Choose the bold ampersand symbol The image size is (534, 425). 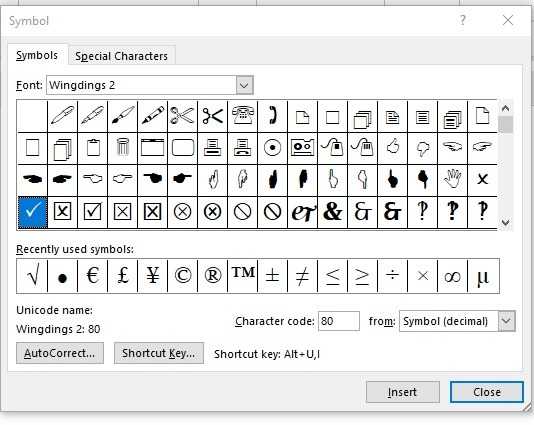332,212
